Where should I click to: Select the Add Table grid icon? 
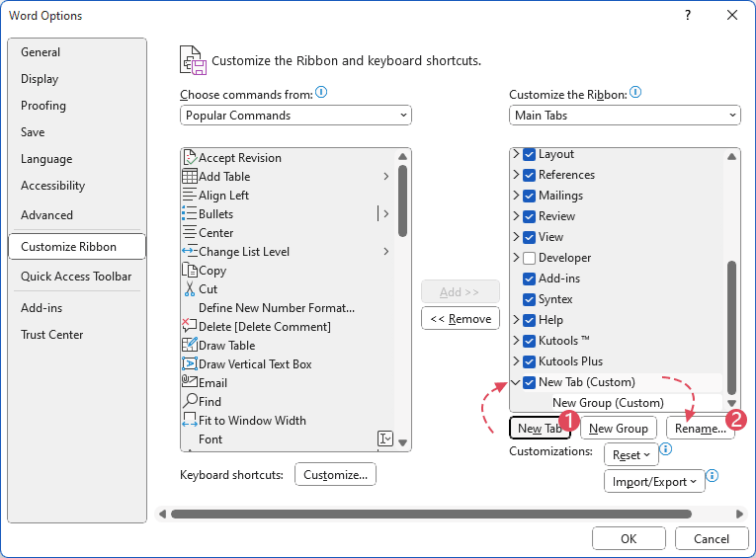190,177
